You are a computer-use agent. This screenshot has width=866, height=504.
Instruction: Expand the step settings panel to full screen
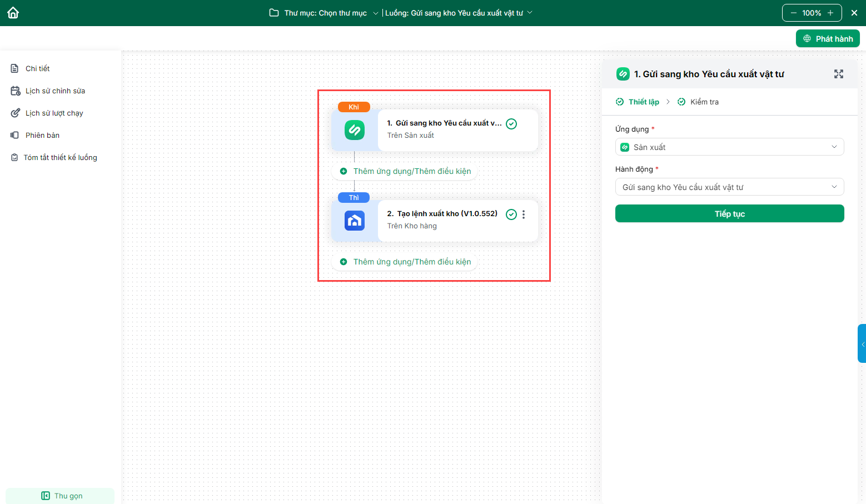[838, 74]
